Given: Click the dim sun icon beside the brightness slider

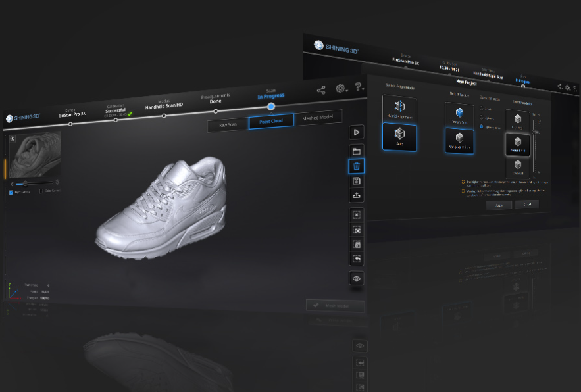Looking at the screenshot, I should [13, 184].
